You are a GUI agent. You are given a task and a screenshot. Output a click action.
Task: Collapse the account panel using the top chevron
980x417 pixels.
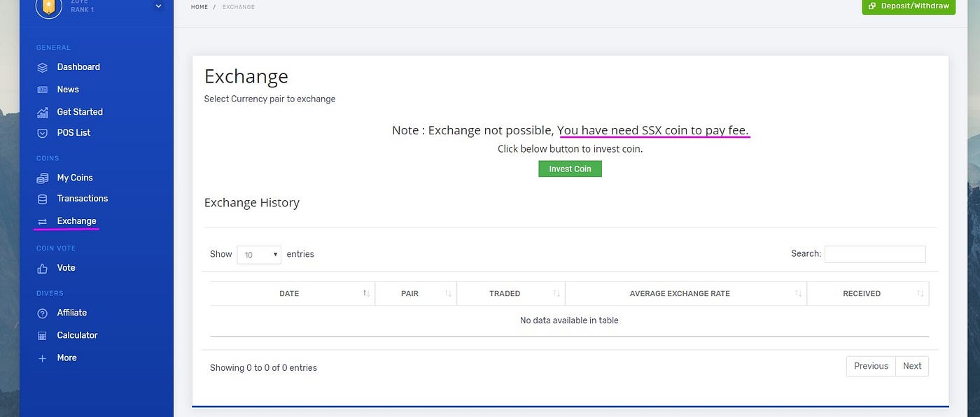tap(158, 5)
